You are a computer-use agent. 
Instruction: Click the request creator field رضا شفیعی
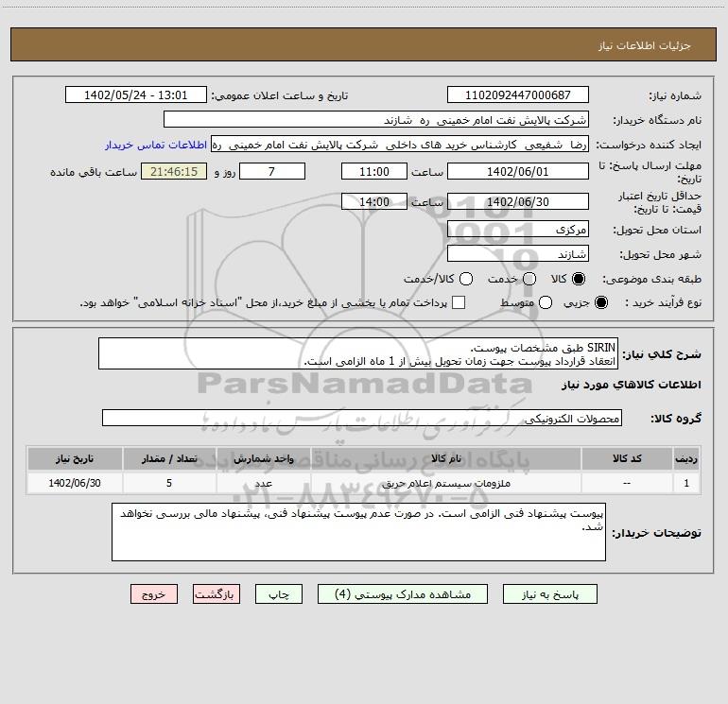point(400,145)
